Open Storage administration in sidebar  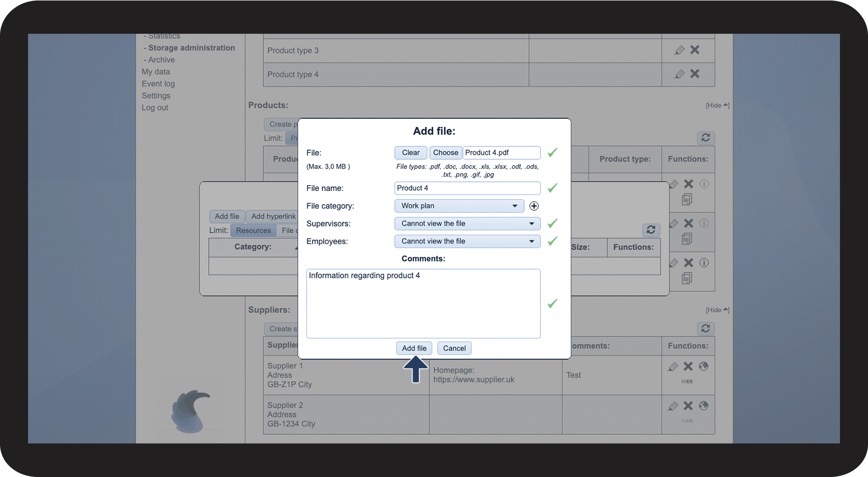[x=191, y=48]
